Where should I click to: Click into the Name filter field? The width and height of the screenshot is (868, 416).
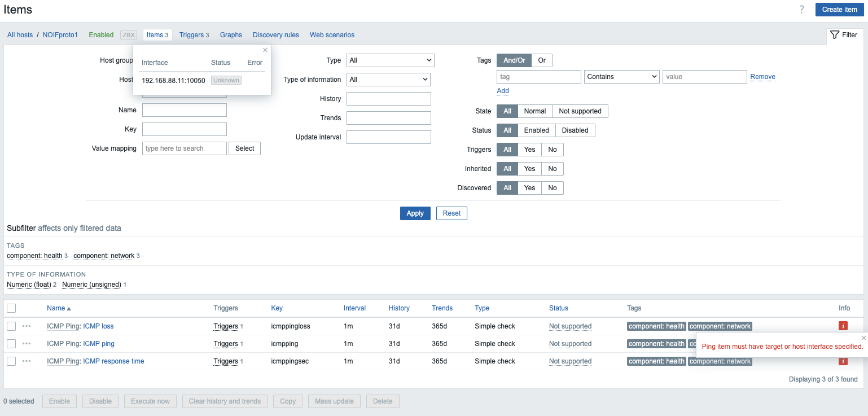pos(184,110)
